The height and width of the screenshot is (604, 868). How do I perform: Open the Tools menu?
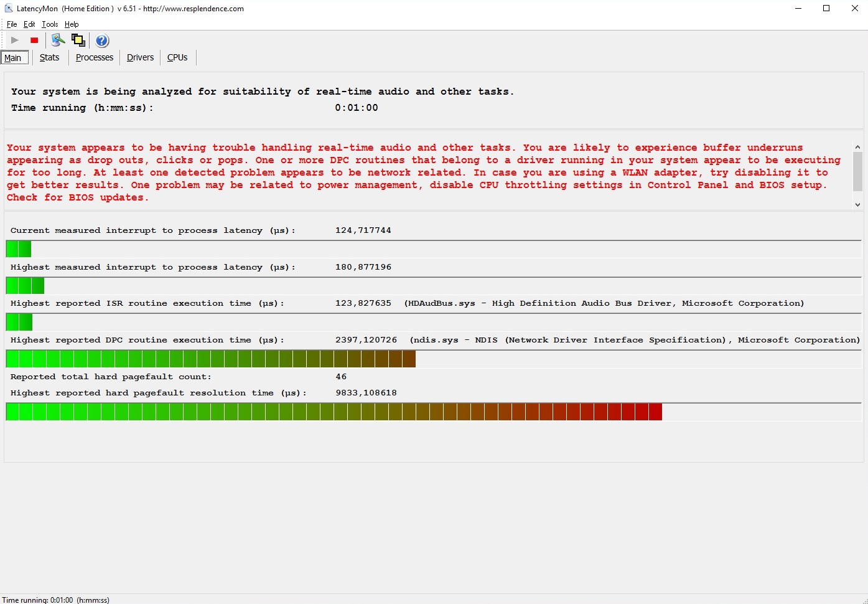pyautogui.click(x=50, y=24)
